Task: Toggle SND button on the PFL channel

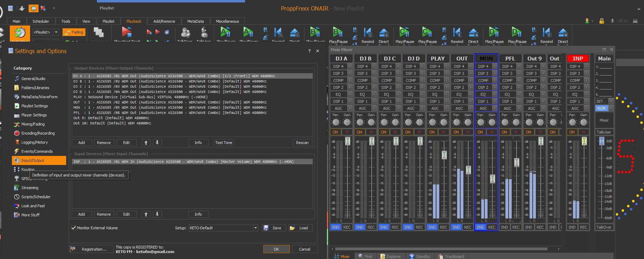Action: 504,227
